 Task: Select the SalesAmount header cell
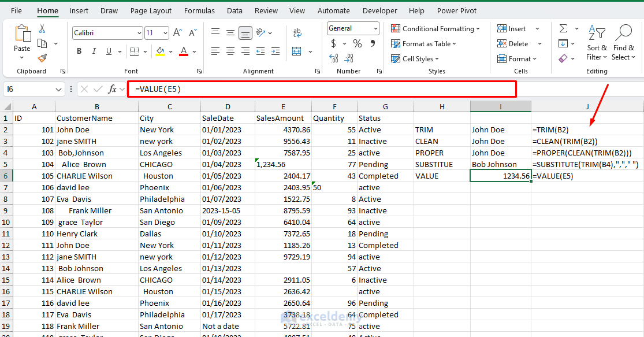click(x=283, y=118)
